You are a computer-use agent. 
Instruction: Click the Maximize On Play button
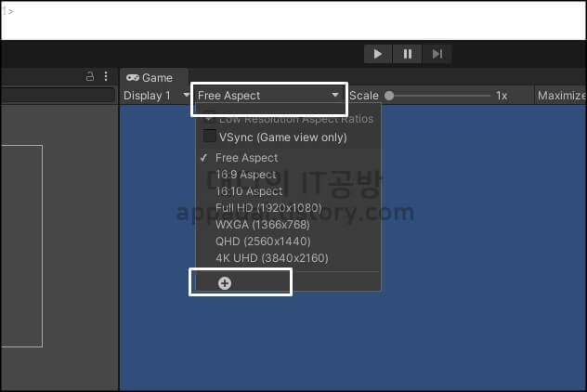coord(561,96)
